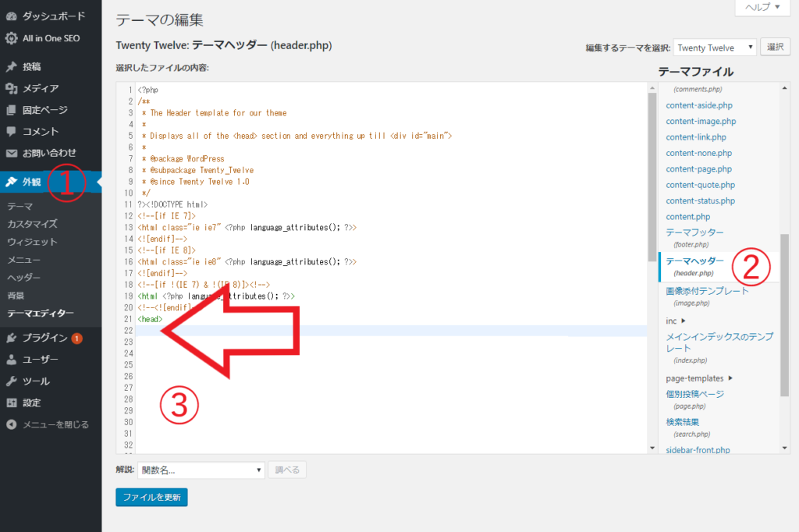Open the ヘッダー submenu link
The image size is (799, 532).
coord(23,278)
